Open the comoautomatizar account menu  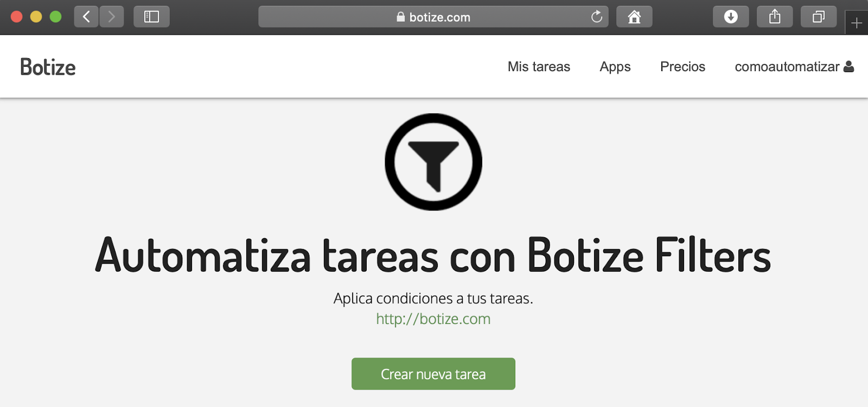click(794, 67)
